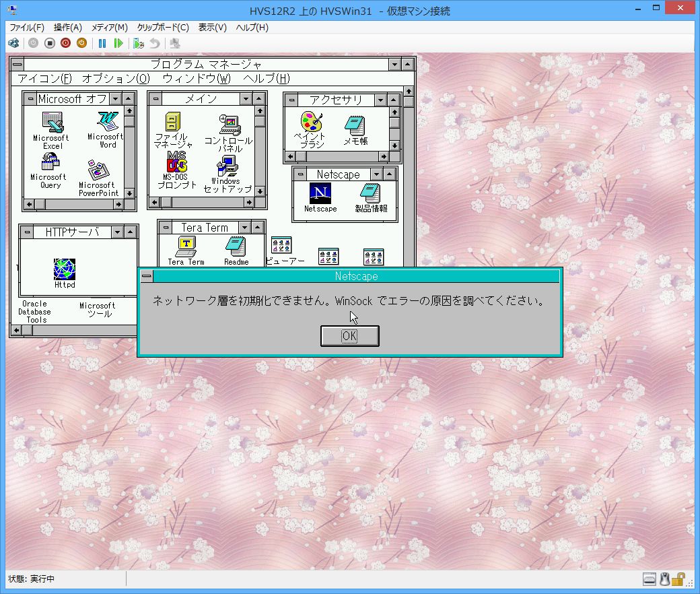Open Program Manager アイコン(F) menu

(44, 79)
